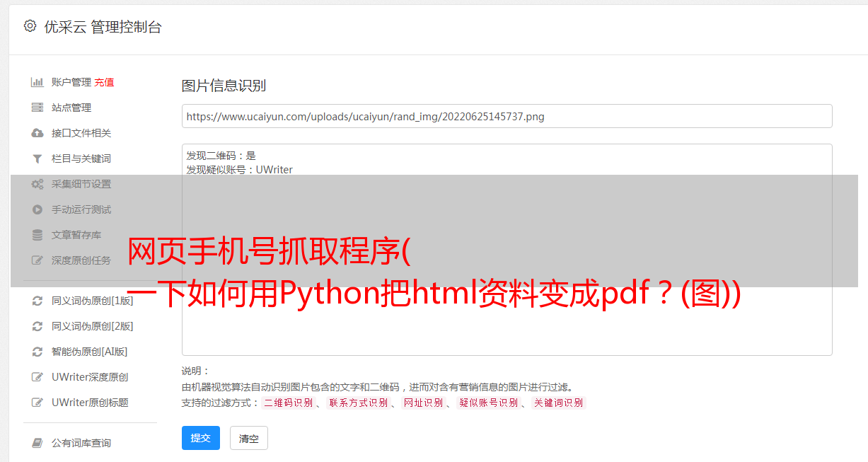Click the cloud upload icon for 接口文件相关
868x462 pixels.
(x=37, y=133)
